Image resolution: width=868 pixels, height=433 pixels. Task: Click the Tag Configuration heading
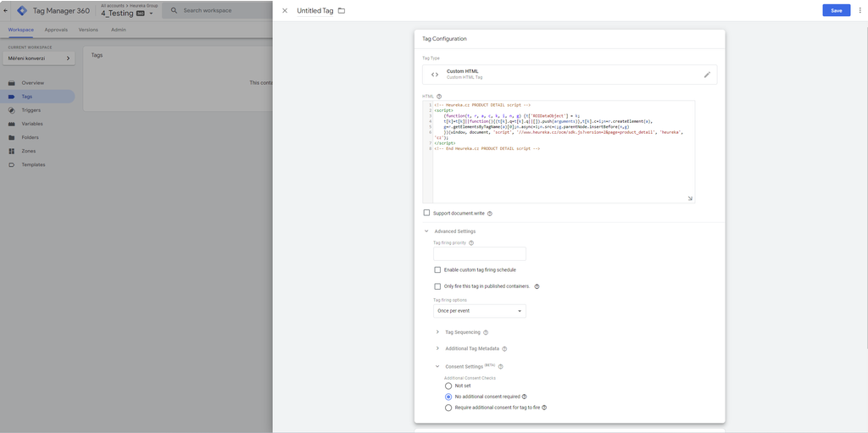444,39
